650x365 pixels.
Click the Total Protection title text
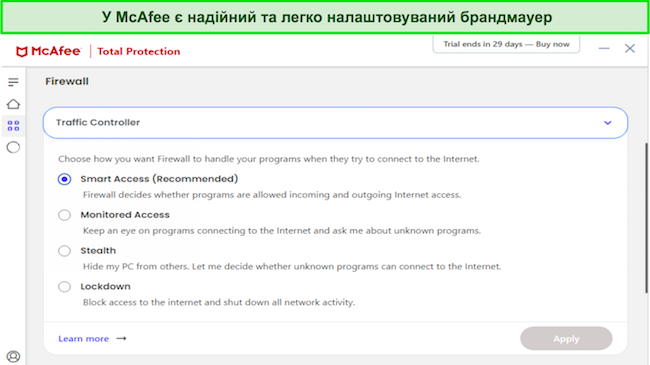(x=138, y=51)
